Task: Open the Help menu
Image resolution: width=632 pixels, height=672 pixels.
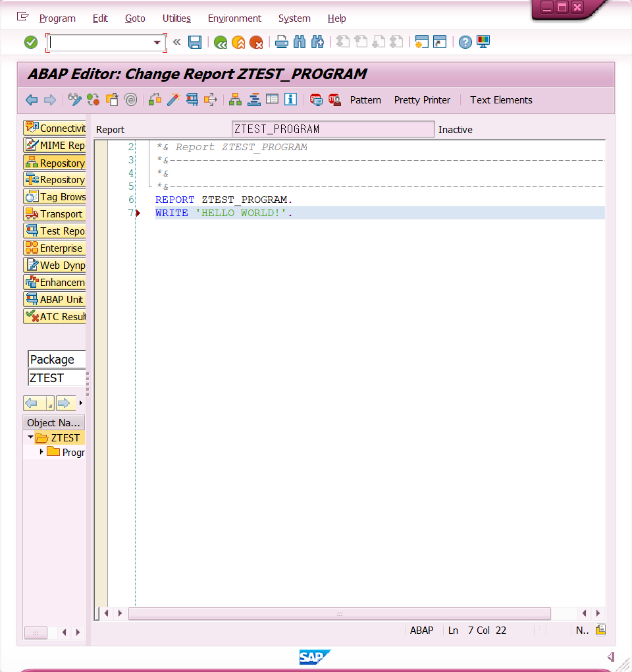Action: (x=336, y=18)
